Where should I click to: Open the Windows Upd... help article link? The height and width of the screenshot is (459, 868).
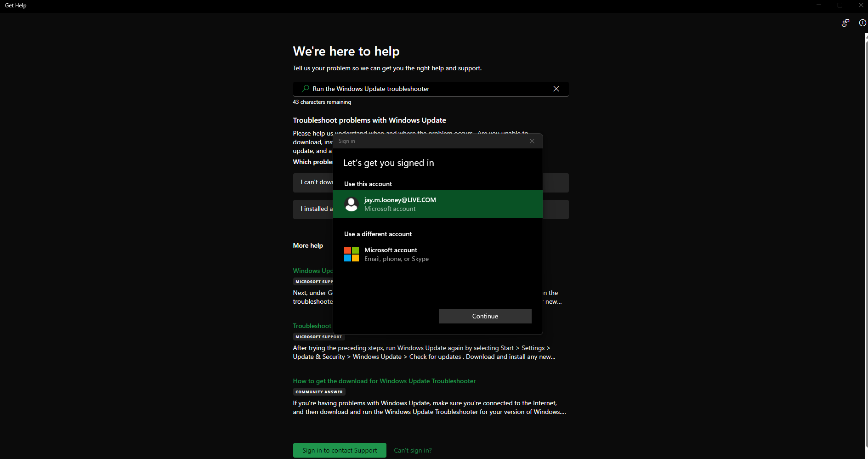click(x=313, y=271)
